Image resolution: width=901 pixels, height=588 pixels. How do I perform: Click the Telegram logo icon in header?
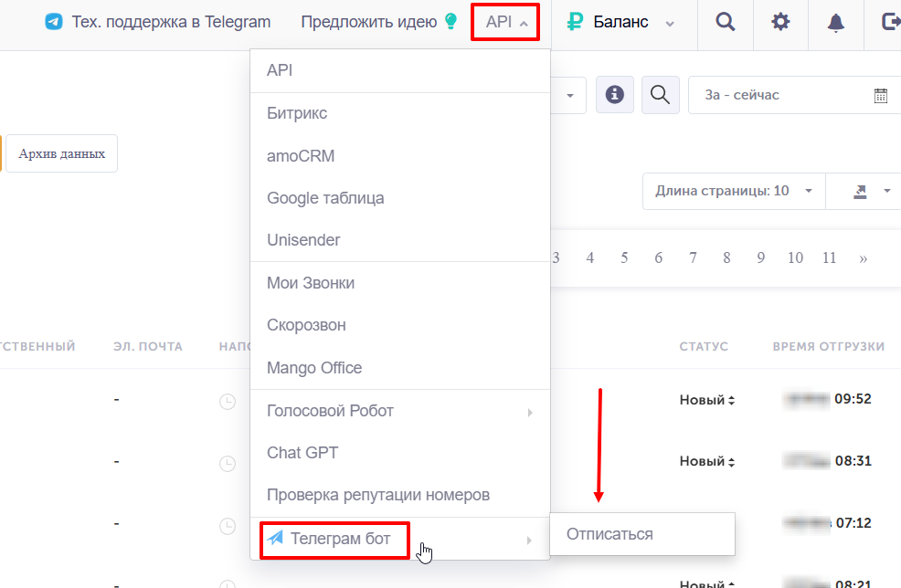tap(53, 22)
